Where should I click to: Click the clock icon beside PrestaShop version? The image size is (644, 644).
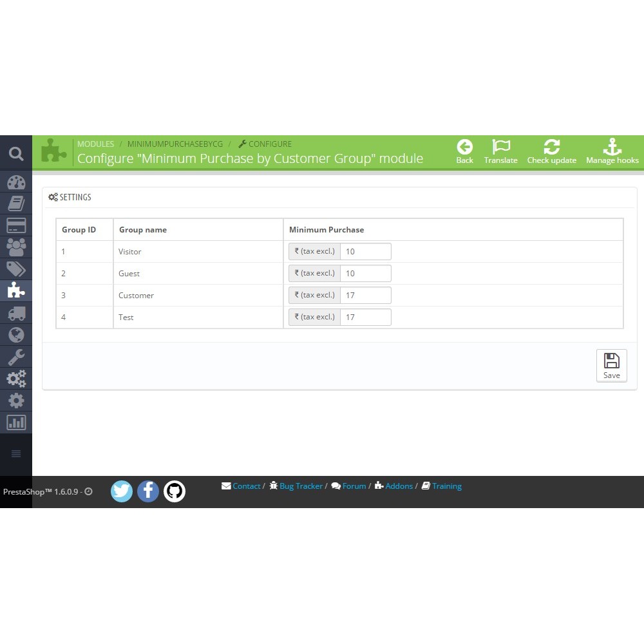pos(88,491)
